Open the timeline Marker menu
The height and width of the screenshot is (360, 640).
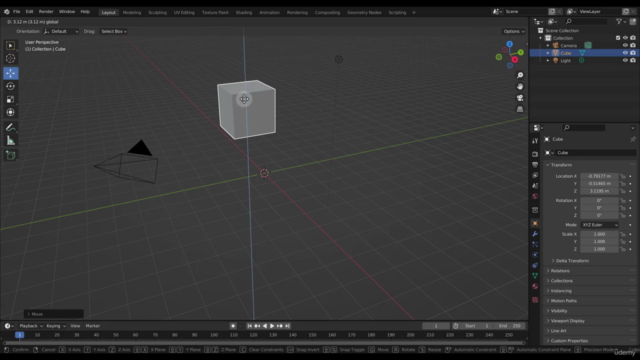(93, 326)
